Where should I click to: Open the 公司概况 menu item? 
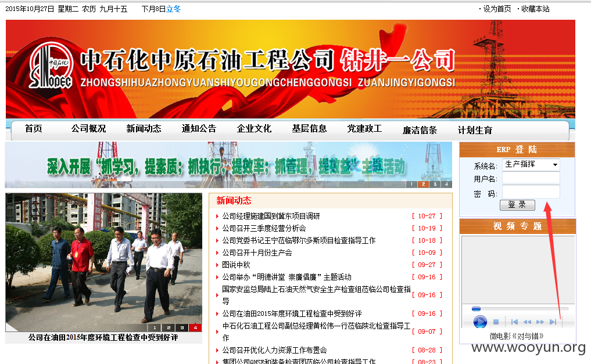pyautogui.click(x=88, y=129)
